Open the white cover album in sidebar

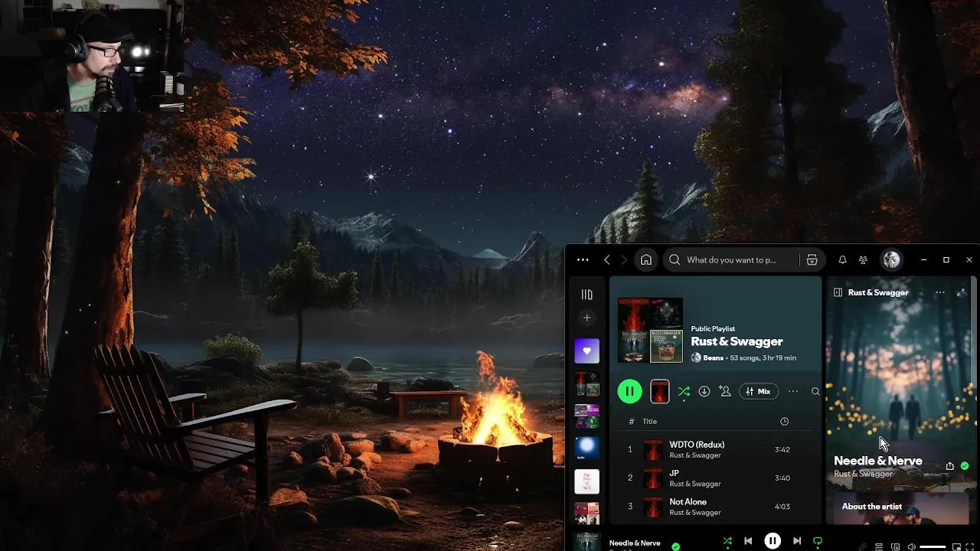(587, 481)
